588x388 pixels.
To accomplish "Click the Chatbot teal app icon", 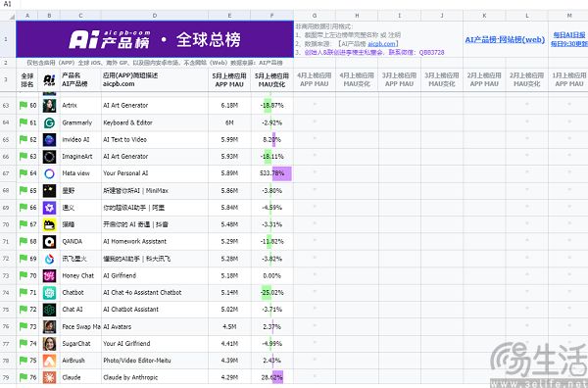I will pos(49,292).
